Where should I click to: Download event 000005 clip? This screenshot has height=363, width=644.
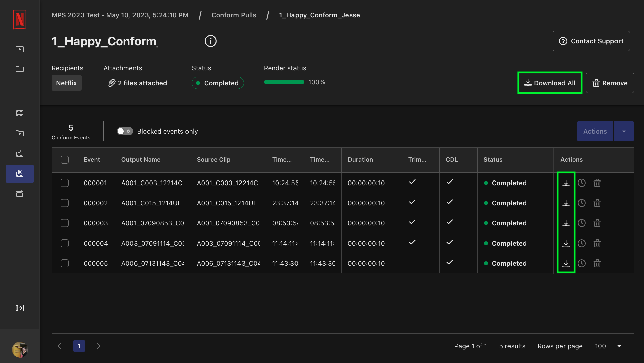coord(566,263)
